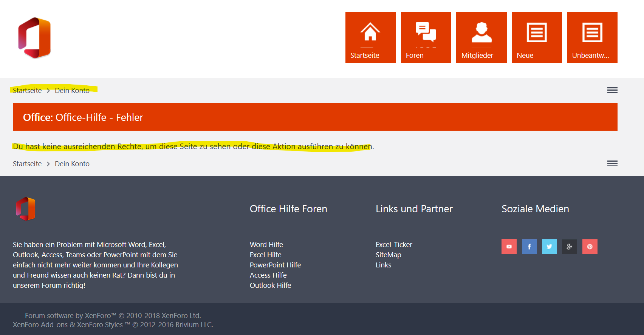Click the Forum software by XenForo link
This screenshot has height=335, width=644.
(x=113, y=315)
